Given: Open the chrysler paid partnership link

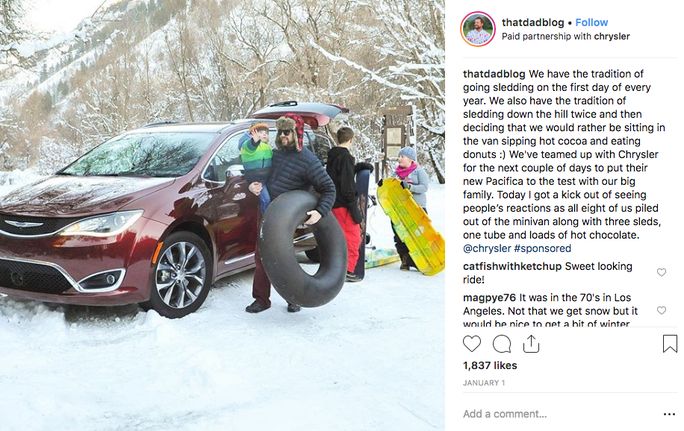Looking at the screenshot, I should (x=612, y=37).
